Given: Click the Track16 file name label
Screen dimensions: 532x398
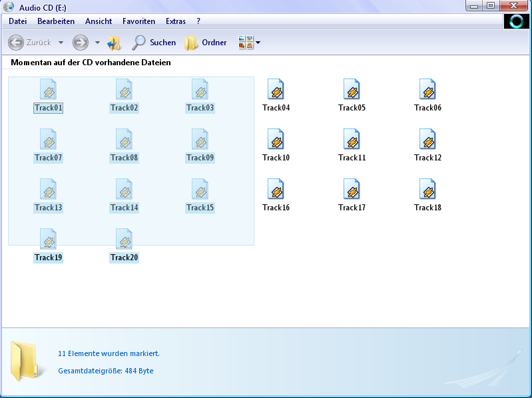Looking at the screenshot, I should pyautogui.click(x=276, y=208).
